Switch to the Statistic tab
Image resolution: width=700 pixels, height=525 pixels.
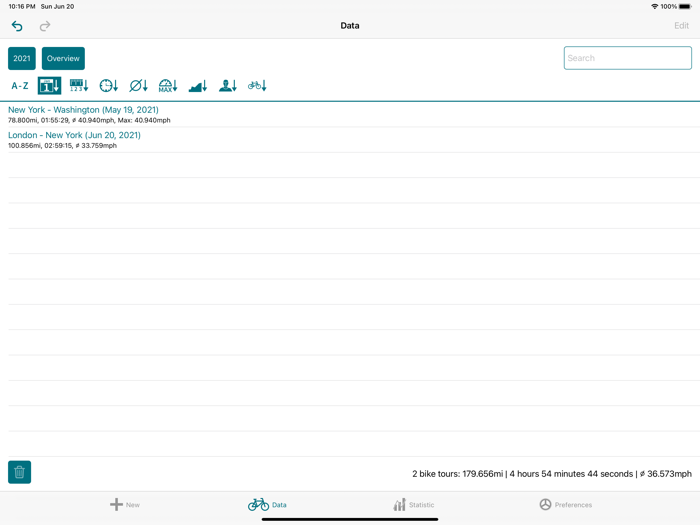point(413,505)
